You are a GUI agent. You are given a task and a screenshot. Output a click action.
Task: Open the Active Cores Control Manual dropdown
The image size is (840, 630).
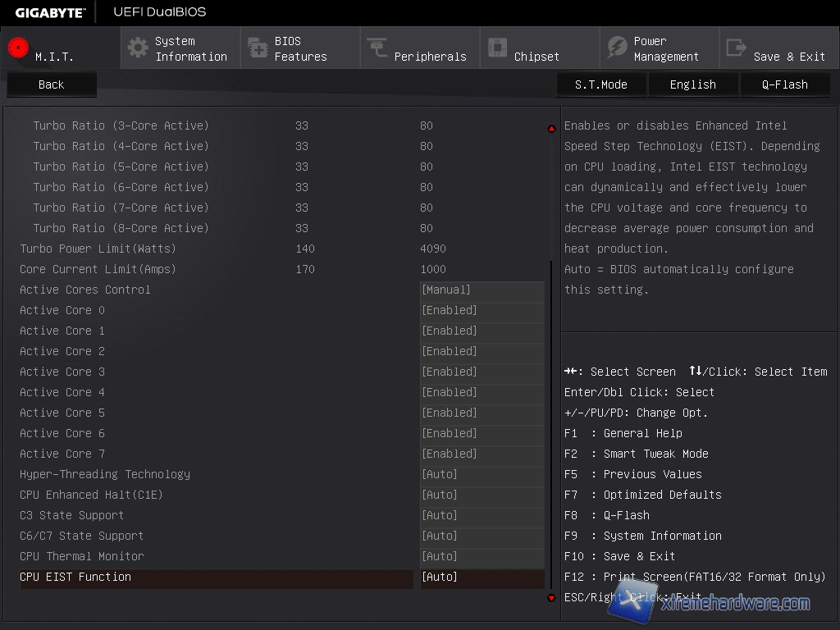(482, 290)
